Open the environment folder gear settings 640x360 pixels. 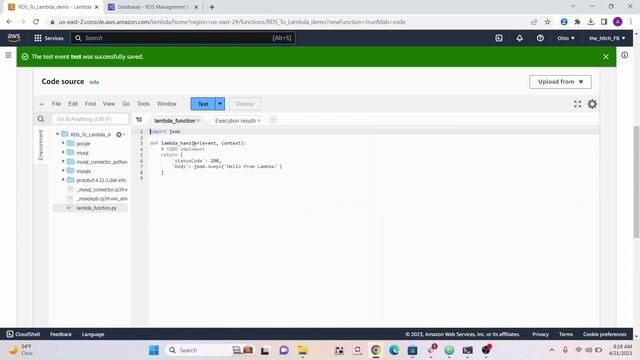pyautogui.click(x=119, y=134)
